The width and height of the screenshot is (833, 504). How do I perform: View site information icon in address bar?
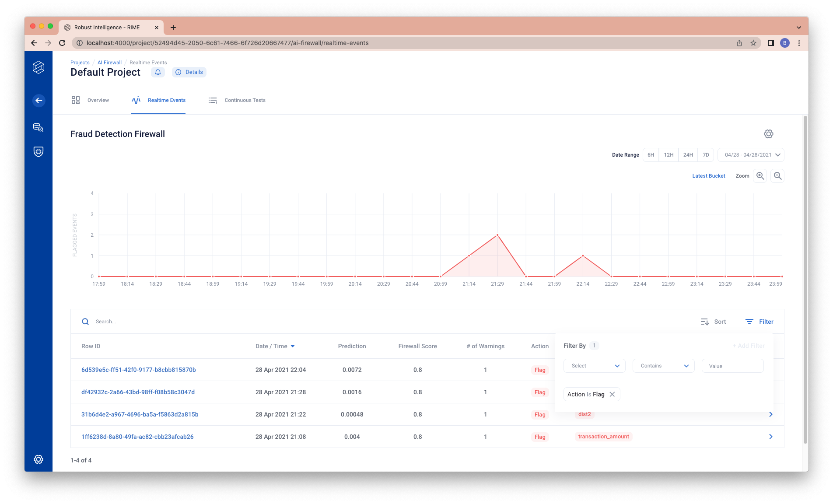[x=80, y=43]
